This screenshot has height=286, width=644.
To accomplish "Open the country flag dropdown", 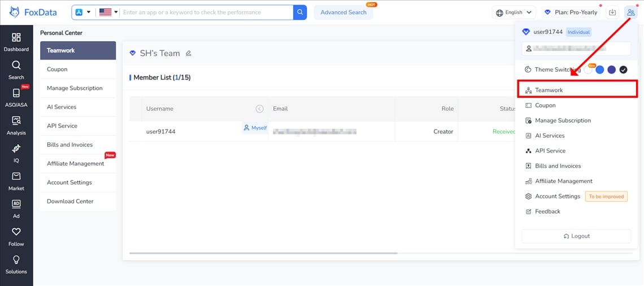I will [x=108, y=12].
